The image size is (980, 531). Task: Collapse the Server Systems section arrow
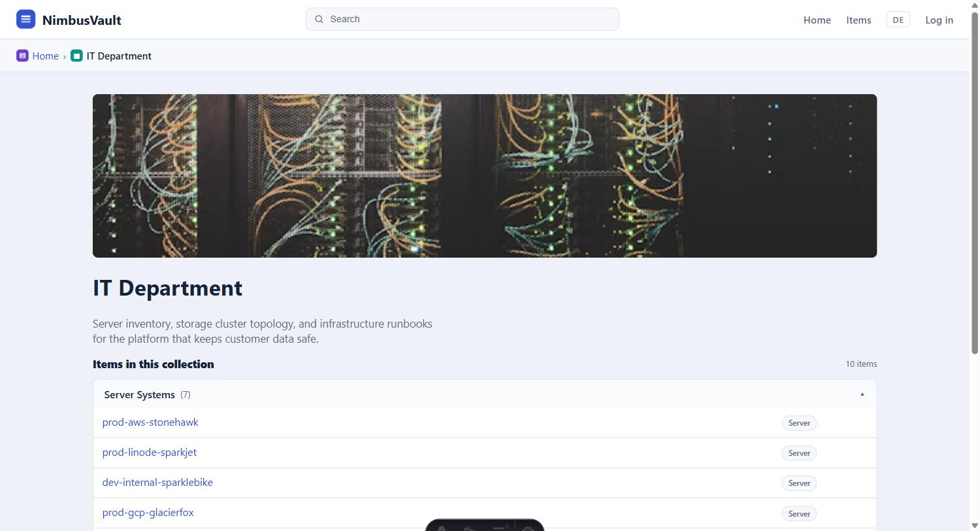(862, 394)
